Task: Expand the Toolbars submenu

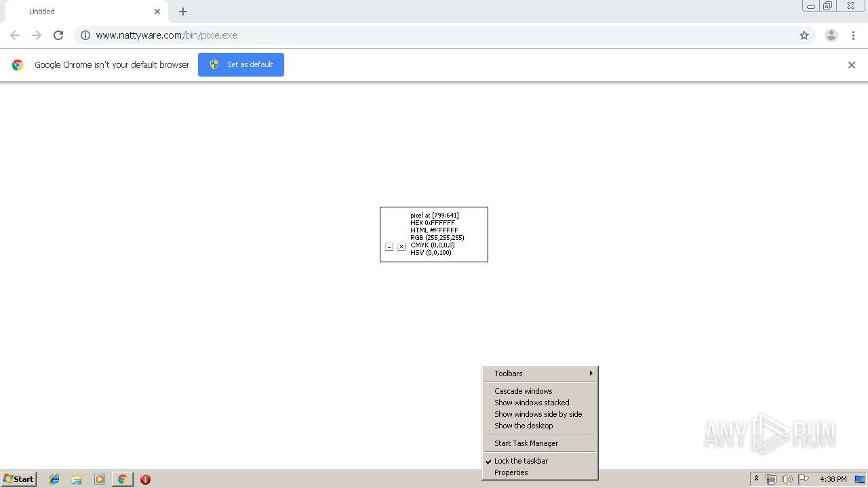Action: [x=540, y=373]
